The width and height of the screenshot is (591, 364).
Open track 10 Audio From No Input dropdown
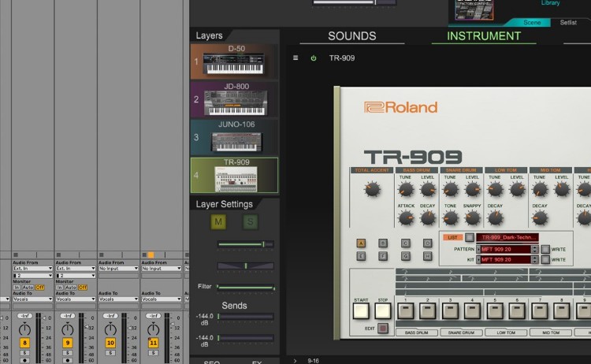118,269
